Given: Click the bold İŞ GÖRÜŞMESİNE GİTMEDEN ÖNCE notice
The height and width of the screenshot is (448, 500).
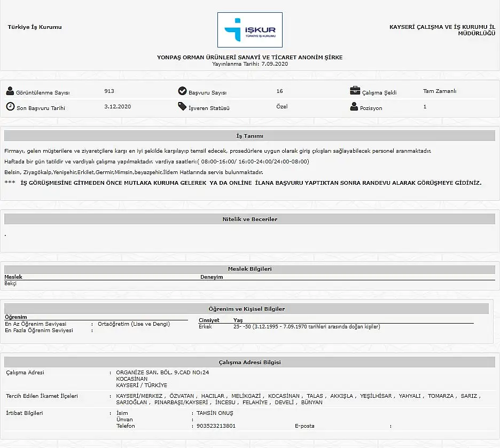Looking at the screenshot, I should click(x=251, y=183).
